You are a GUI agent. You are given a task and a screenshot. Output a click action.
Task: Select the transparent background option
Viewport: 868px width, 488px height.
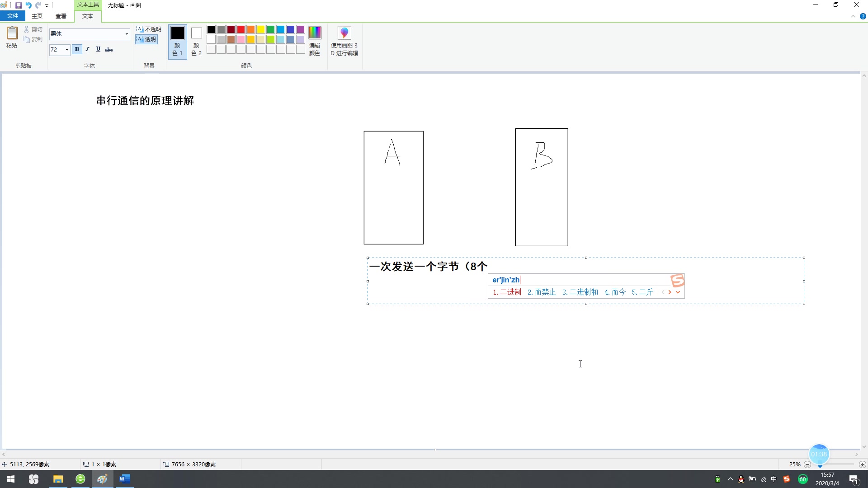(x=146, y=39)
